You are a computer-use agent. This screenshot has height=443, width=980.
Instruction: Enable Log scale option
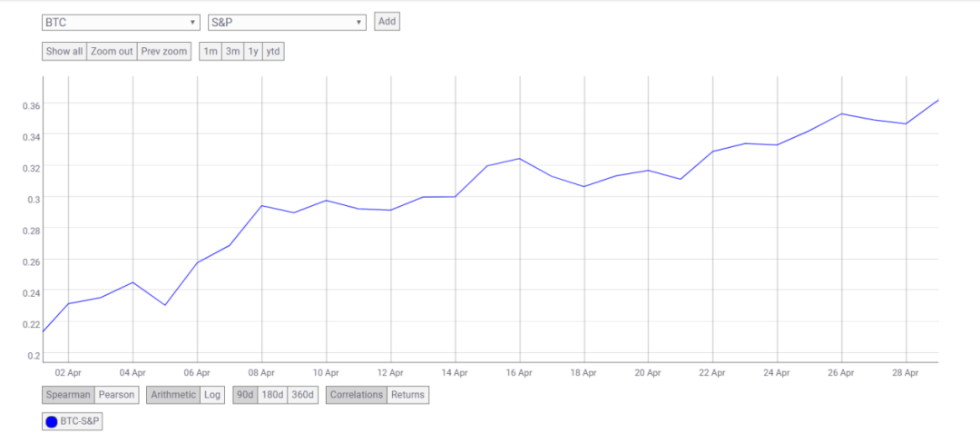pyautogui.click(x=211, y=395)
